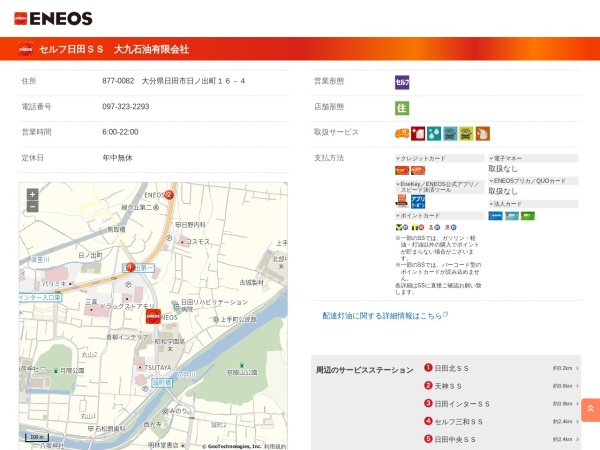
Task: Click the round ENEOS emblem in the orange banner
Action: tap(26, 49)
